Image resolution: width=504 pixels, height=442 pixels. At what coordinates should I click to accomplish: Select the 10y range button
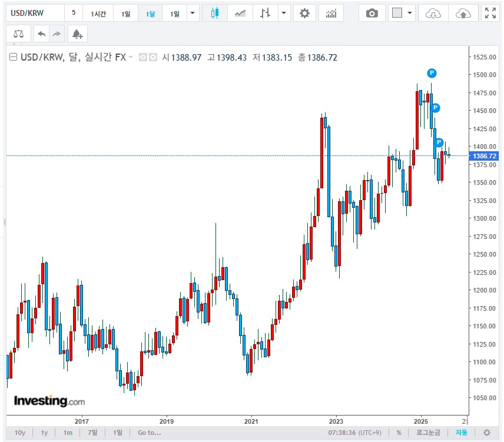pyautogui.click(x=19, y=433)
